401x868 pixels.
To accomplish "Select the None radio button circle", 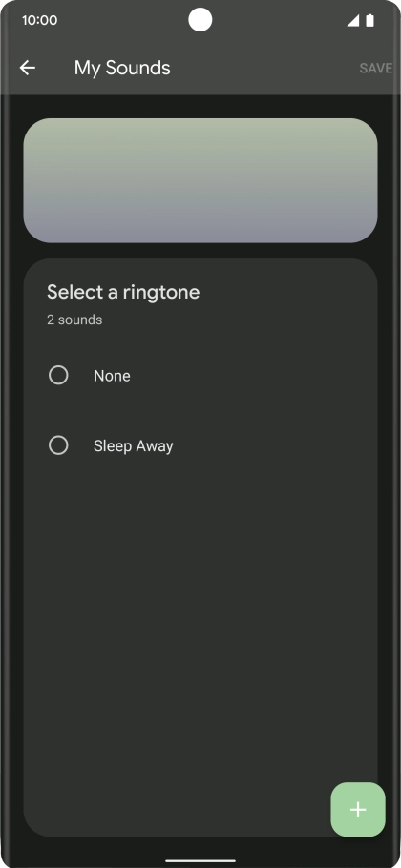I will [58, 375].
